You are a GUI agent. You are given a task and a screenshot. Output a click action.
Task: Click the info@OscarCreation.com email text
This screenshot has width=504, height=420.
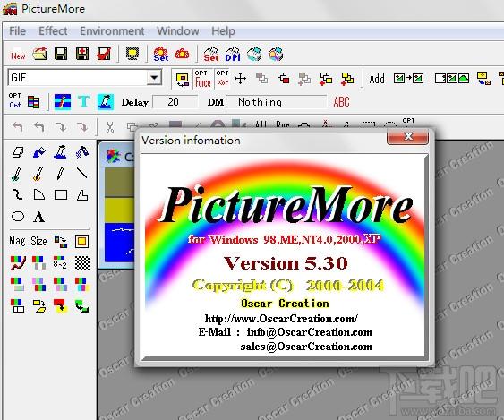(x=310, y=332)
